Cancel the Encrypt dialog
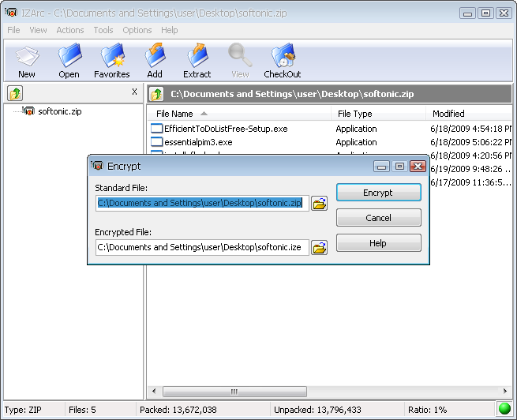Viewport: 517px width, 420px height. (x=379, y=218)
